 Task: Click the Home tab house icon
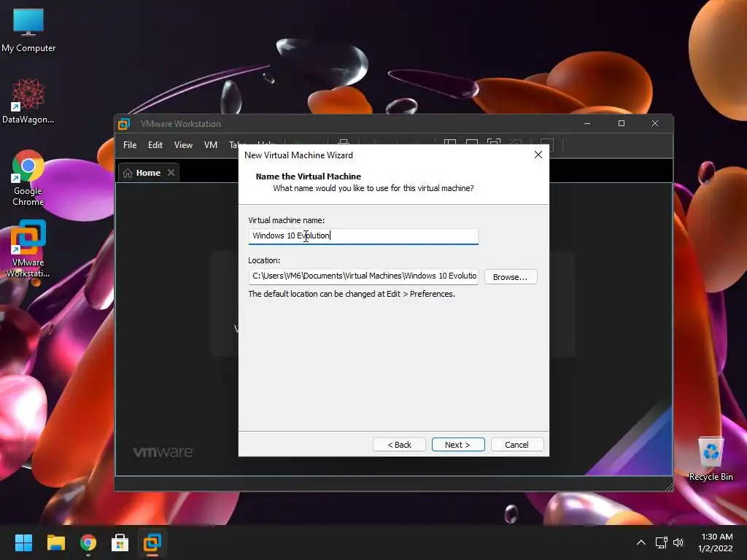(x=127, y=173)
